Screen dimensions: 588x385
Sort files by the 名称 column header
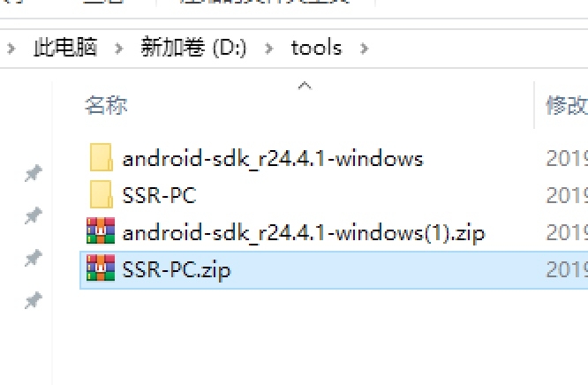pyautogui.click(x=106, y=106)
